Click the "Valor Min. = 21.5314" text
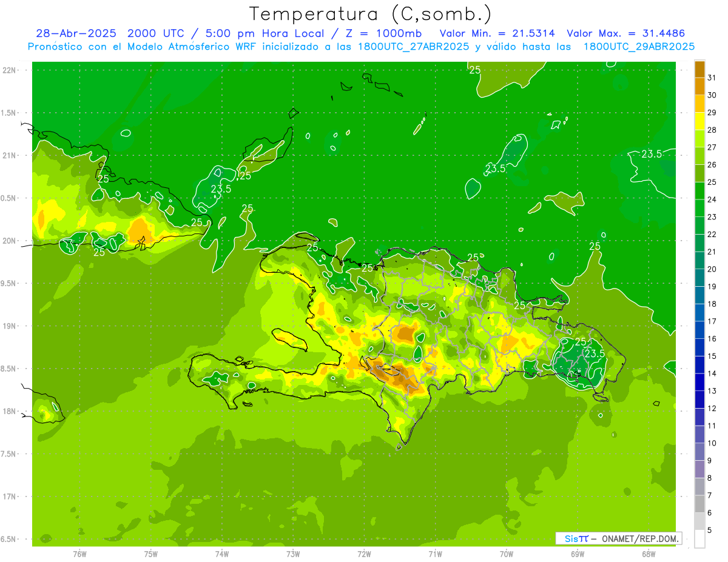Screen dimensions: 728x562 tap(498, 33)
